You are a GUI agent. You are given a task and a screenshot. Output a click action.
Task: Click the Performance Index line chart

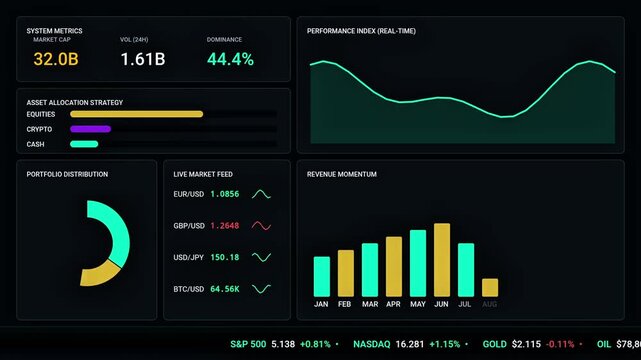pyautogui.click(x=463, y=102)
